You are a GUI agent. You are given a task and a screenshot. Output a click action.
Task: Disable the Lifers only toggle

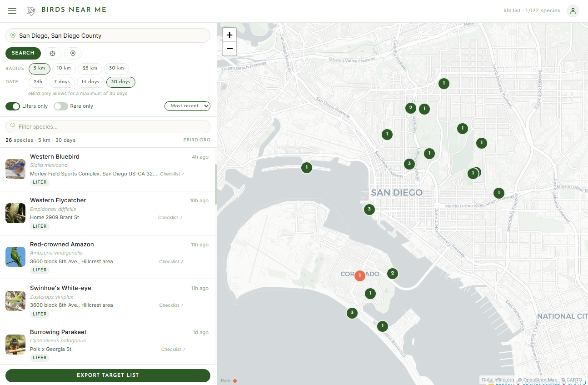13,106
